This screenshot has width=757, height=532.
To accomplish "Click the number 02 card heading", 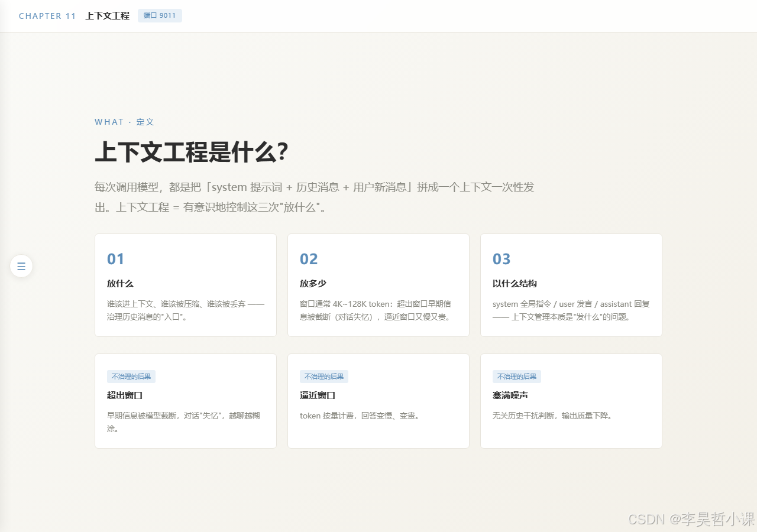I will 309,259.
